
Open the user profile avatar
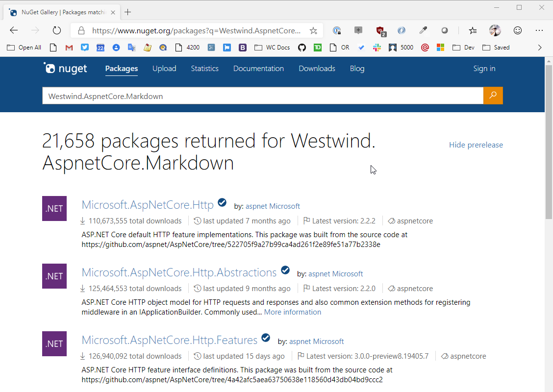[495, 31]
